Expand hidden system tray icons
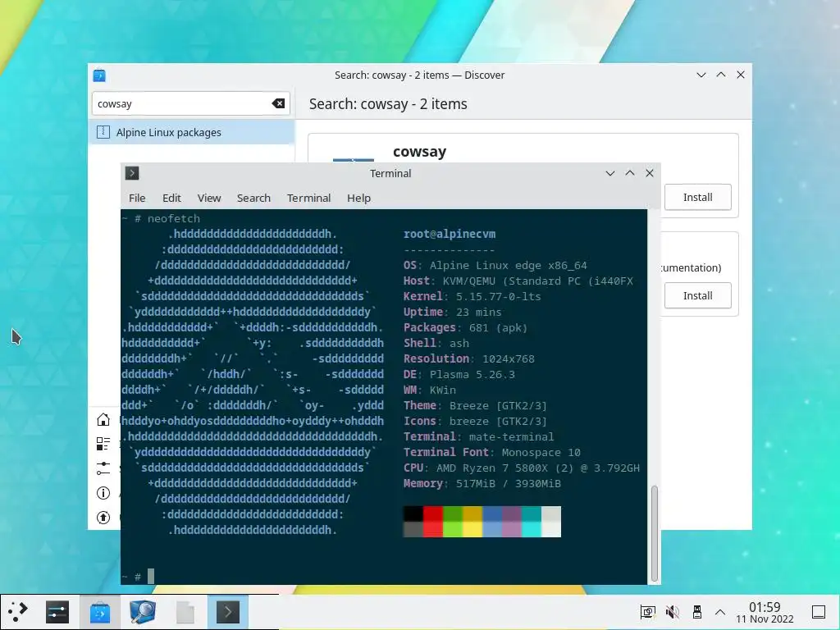The height and width of the screenshot is (630, 840). point(720,612)
